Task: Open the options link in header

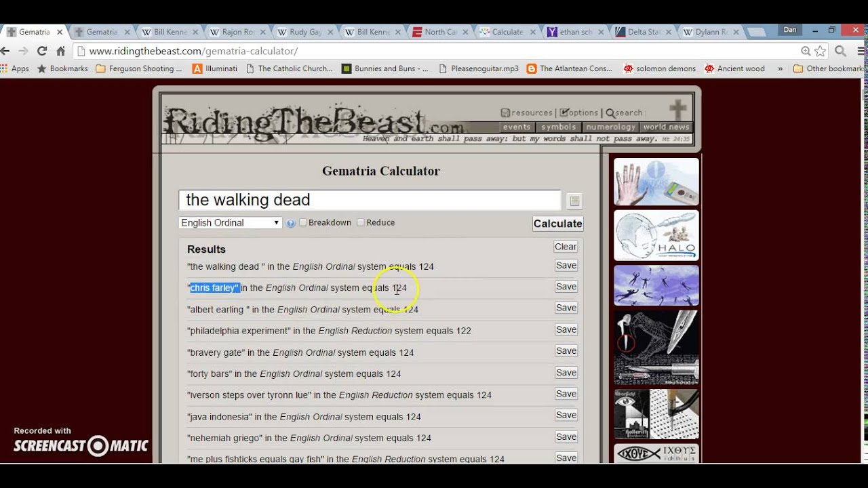Action: tap(579, 113)
